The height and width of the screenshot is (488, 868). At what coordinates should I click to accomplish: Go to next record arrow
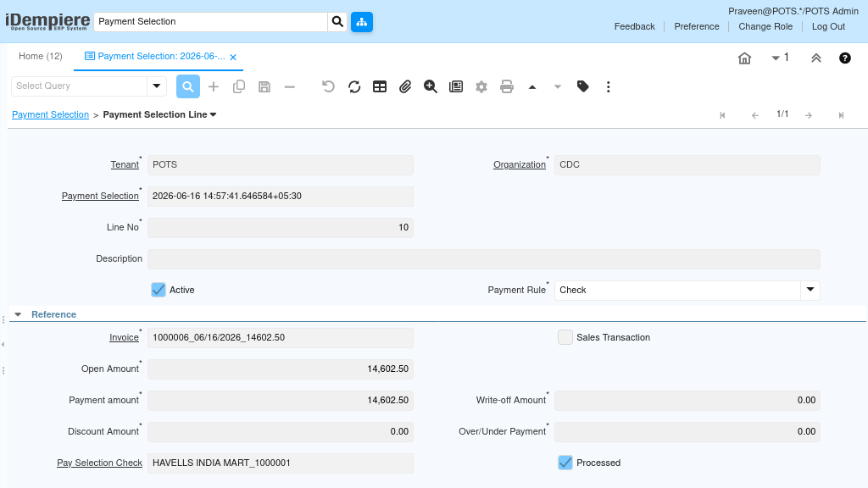(x=809, y=115)
